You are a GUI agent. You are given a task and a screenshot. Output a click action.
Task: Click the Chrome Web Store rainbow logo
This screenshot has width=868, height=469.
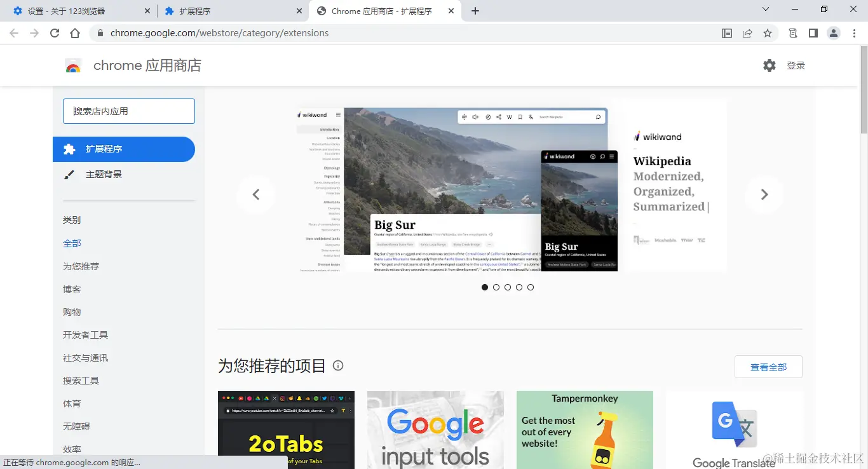73,65
